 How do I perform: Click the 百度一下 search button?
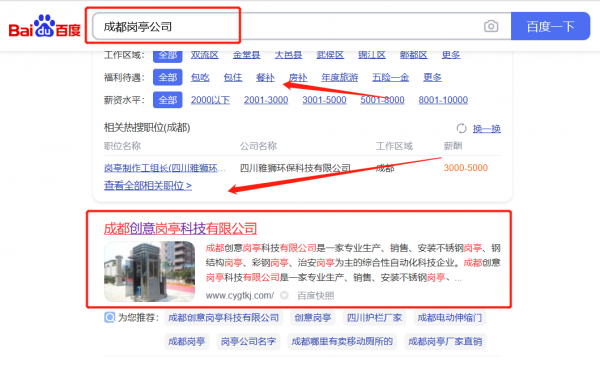pos(550,26)
